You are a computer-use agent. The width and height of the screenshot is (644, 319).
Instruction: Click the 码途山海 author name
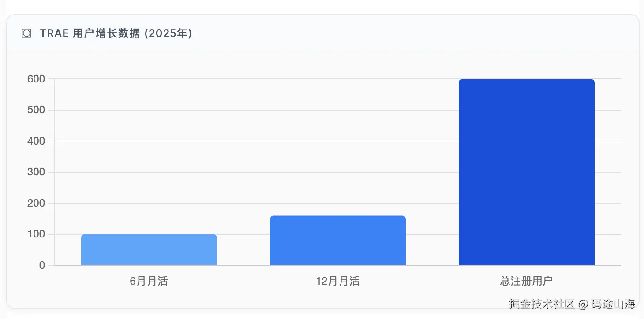(613, 304)
